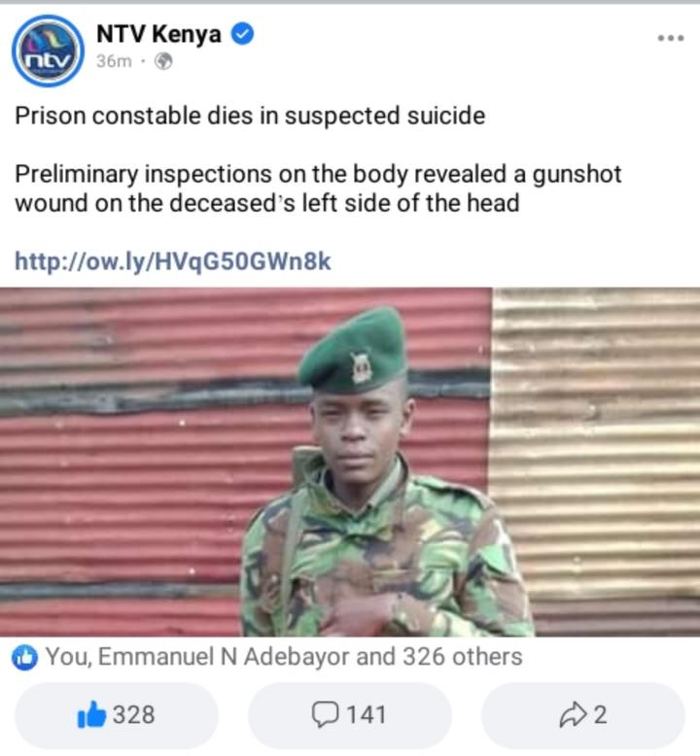Click the green beret in the photo
Viewport: 700px width, 756px height.
point(352,351)
